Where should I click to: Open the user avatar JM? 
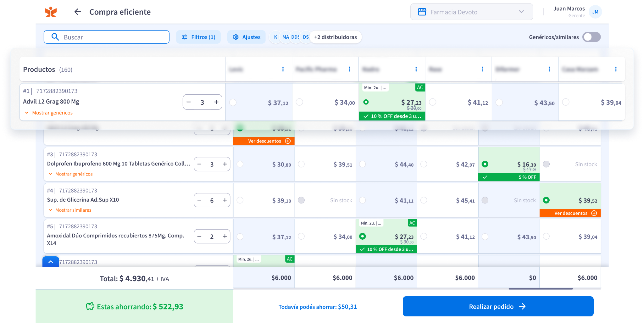pos(595,12)
